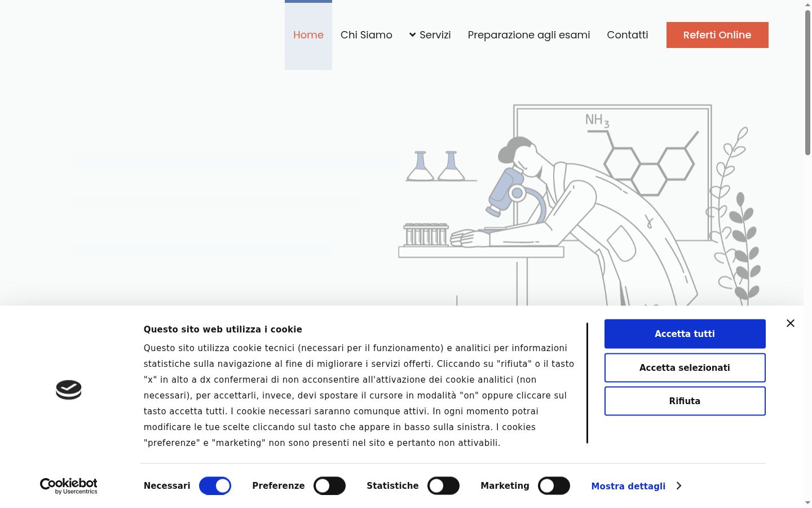This screenshot has width=812, height=508.
Task: Click Accetta selezionati button
Action: pyautogui.click(x=685, y=367)
